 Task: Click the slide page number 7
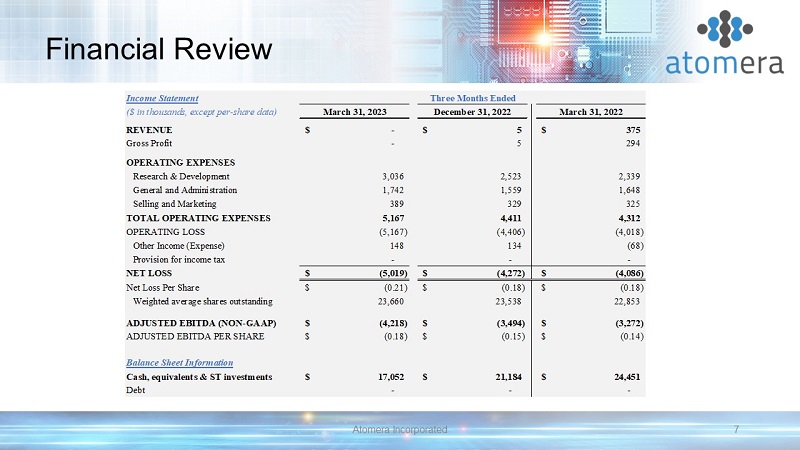pyautogui.click(x=736, y=429)
